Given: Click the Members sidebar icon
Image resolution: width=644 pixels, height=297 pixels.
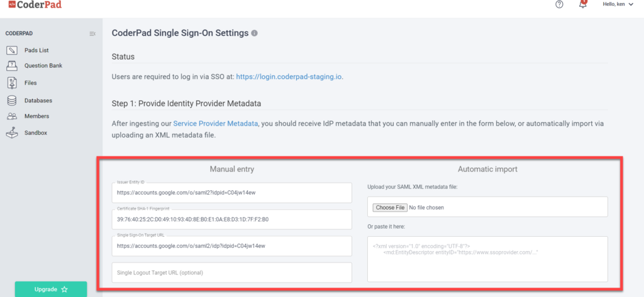Looking at the screenshot, I should click(12, 117).
